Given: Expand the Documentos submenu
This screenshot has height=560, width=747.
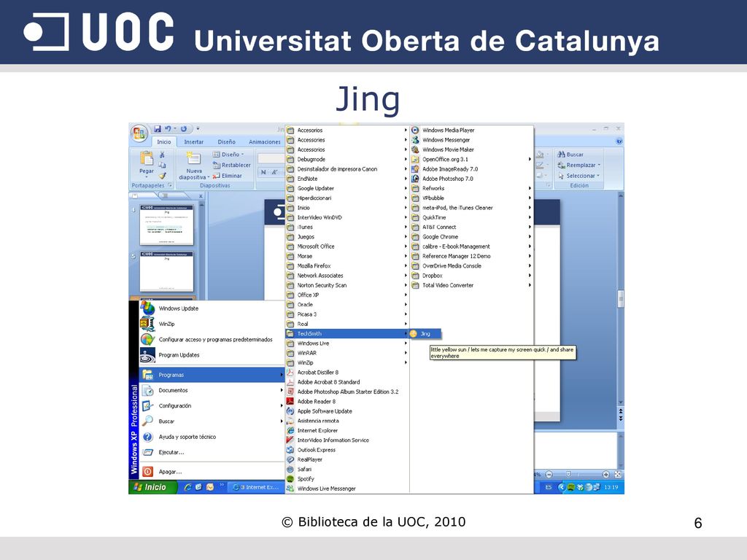Looking at the screenshot, I should 212,391.
